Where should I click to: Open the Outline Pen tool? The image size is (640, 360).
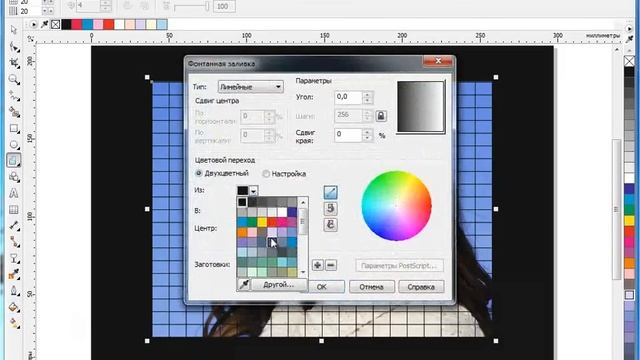pos(14,291)
